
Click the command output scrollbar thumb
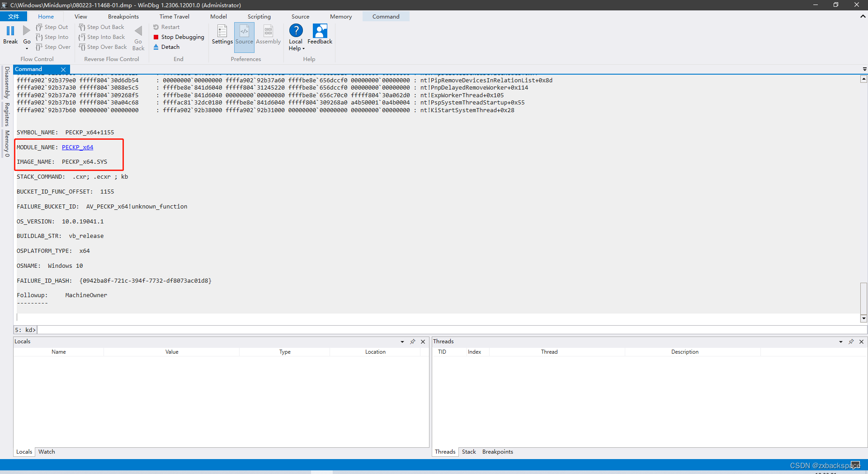(863, 298)
